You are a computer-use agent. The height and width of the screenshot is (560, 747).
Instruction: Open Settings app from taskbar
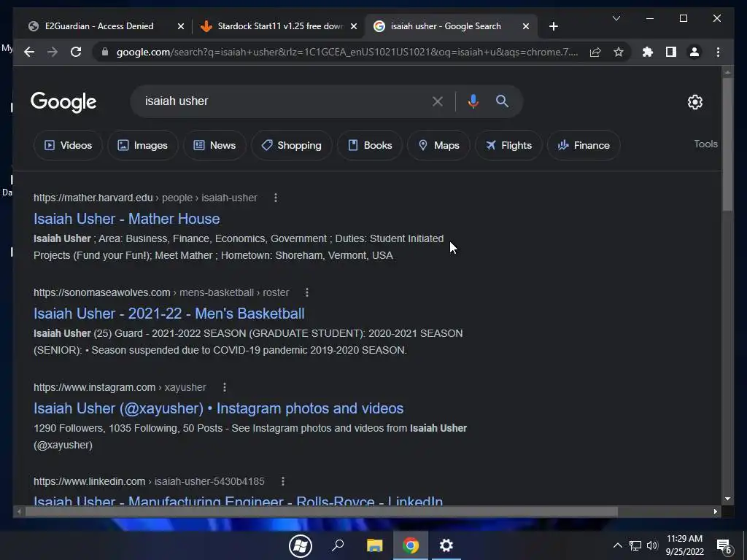pos(446,545)
